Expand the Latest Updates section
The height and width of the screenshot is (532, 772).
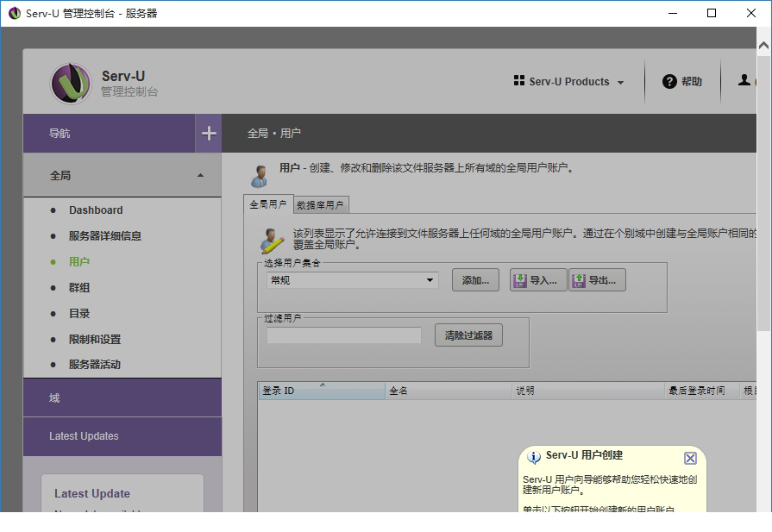tap(122, 436)
